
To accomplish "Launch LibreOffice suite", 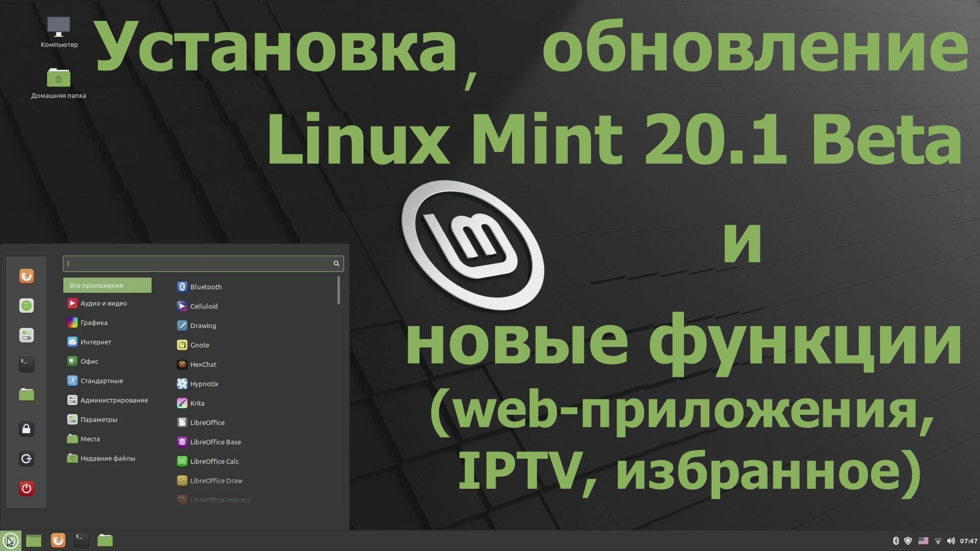I will coord(207,422).
